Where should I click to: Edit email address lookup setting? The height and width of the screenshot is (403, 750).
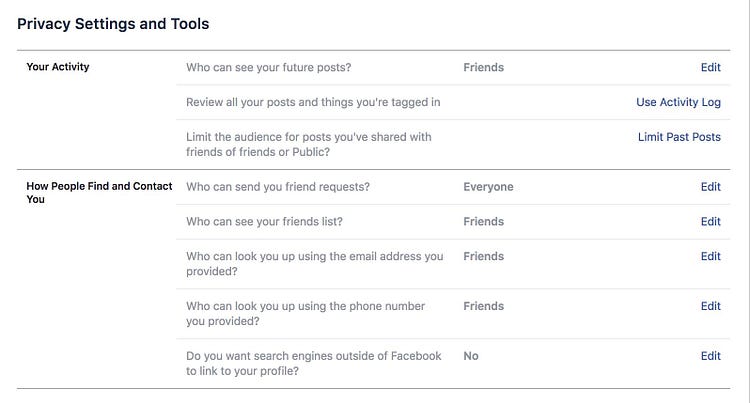(x=710, y=257)
